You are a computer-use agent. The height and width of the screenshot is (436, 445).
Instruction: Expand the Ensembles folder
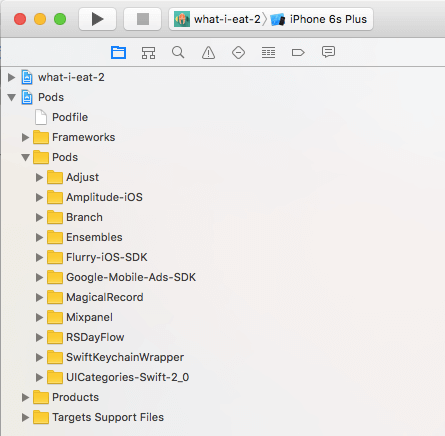coord(39,237)
